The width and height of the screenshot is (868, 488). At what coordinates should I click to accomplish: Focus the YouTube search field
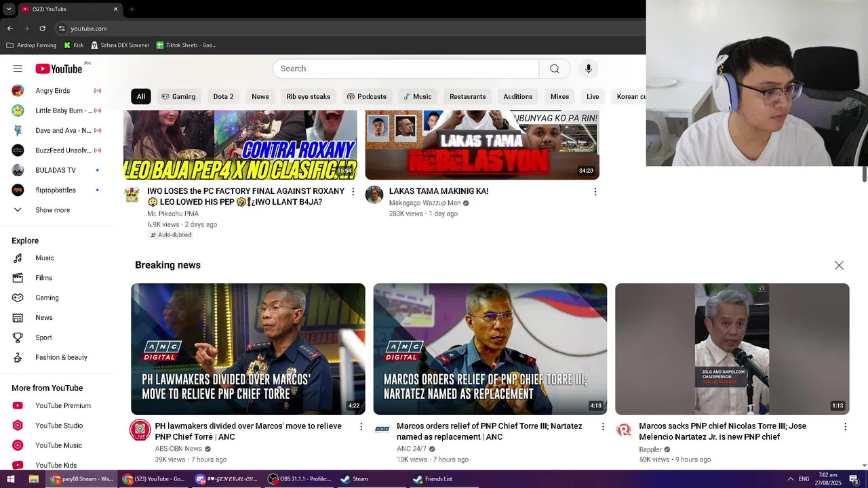[x=406, y=68]
